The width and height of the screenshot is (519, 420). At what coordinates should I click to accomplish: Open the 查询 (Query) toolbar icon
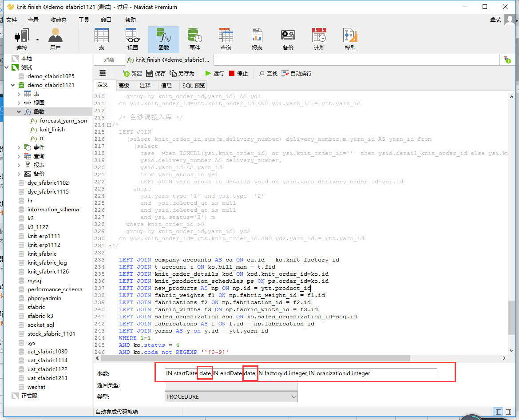point(226,39)
